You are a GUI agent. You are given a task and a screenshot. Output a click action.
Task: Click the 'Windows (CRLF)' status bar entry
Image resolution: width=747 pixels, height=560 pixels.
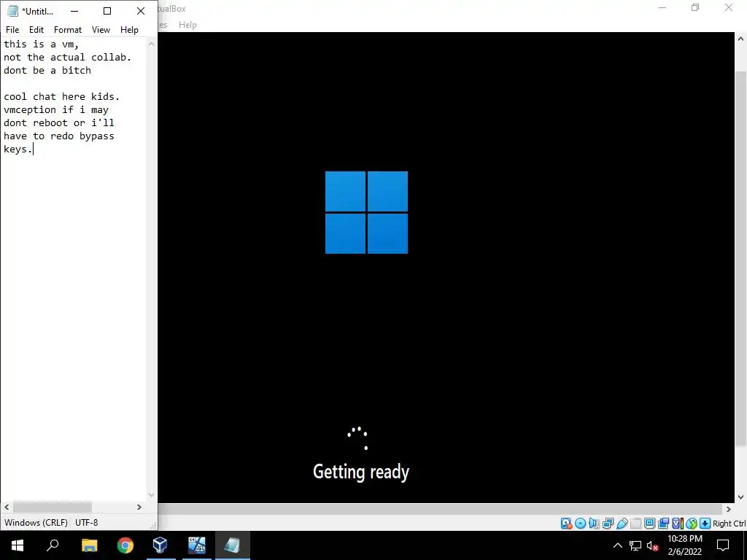coord(36,522)
